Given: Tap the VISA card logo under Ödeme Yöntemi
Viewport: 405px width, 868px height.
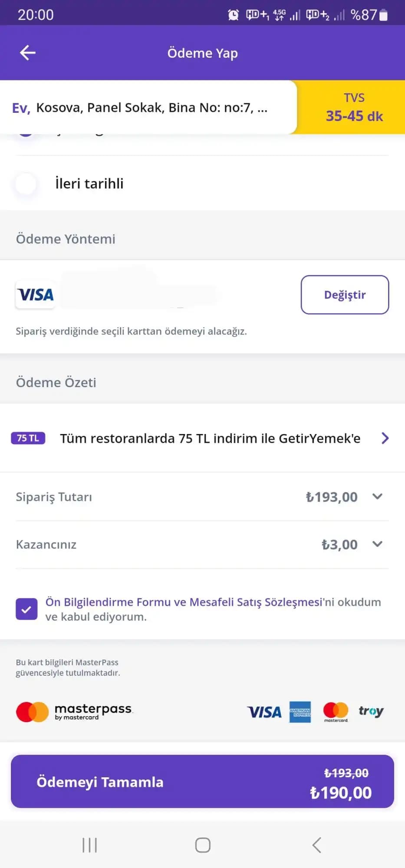Looking at the screenshot, I should [36, 295].
